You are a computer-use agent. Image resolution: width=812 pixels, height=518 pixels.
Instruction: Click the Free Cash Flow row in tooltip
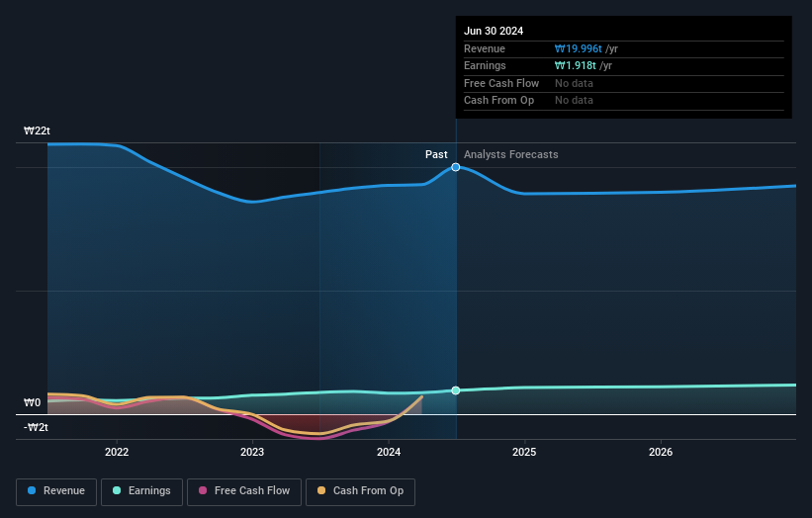tap(623, 83)
